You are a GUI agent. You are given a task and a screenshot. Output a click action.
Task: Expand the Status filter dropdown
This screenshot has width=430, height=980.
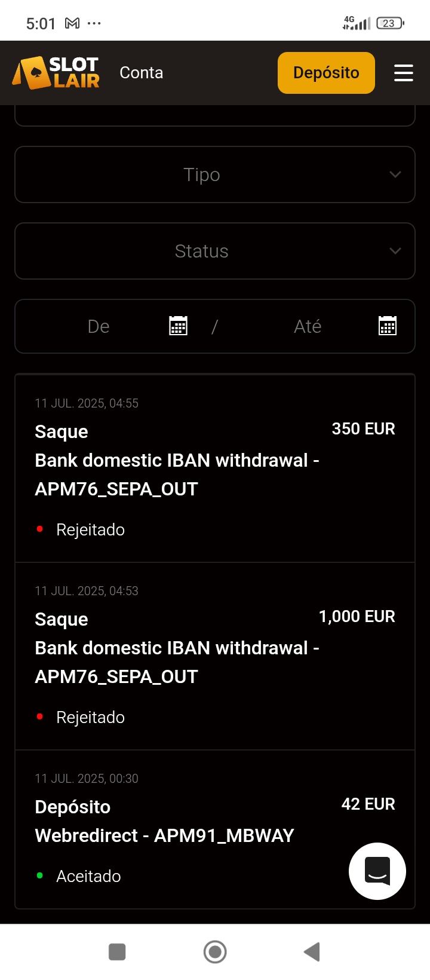pyautogui.click(x=202, y=251)
